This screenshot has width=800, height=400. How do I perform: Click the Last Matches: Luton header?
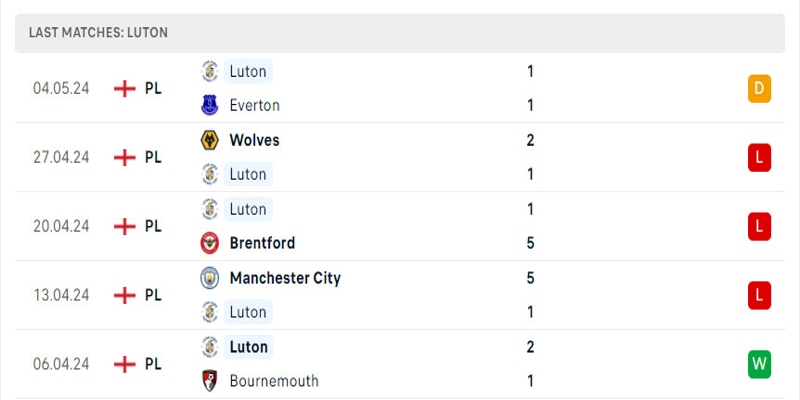tap(98, 32)
